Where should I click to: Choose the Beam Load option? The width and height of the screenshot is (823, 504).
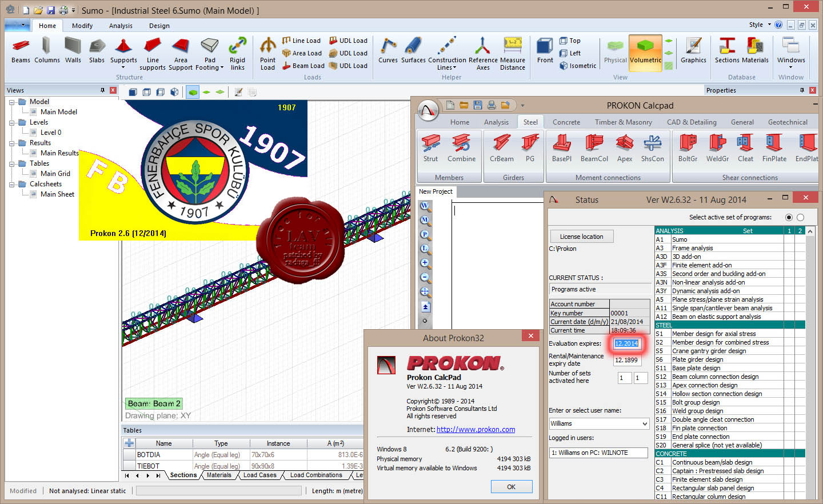(x=303, y=66)
